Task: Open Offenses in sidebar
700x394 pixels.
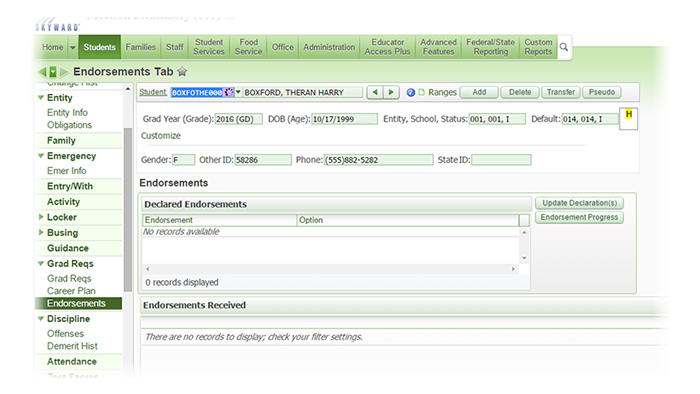Action: pyautogui.click(x=66, y=334)
